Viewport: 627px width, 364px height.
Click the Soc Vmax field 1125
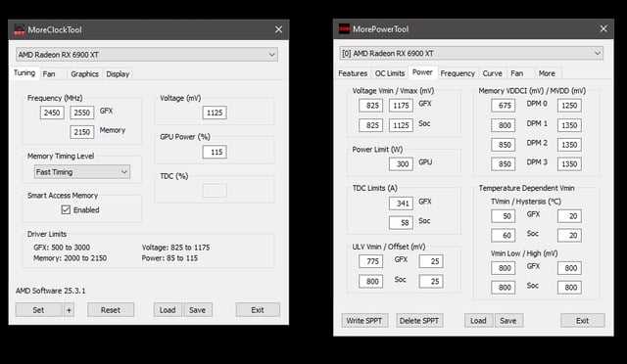[x=401, y=125]
